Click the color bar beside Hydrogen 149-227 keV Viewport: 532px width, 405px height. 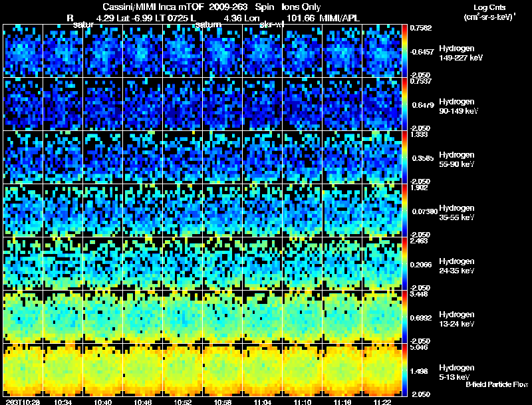(x=404, y=51)
